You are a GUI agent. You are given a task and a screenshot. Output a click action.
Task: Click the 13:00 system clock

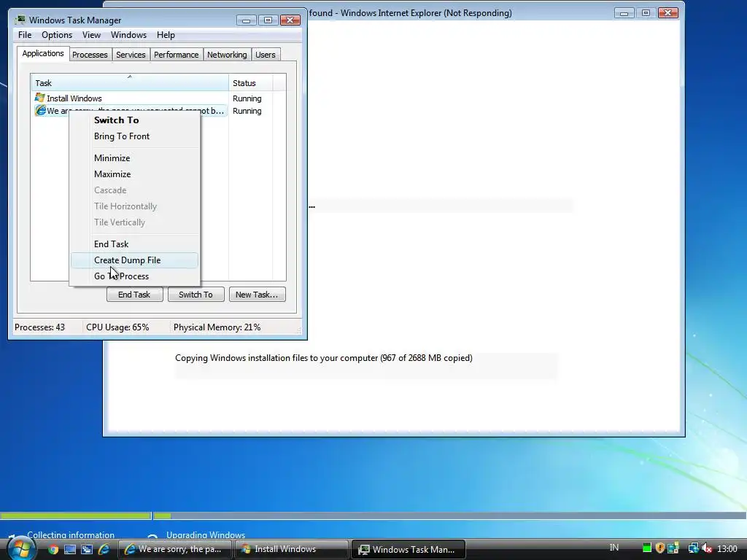click(x=727, y=548)
